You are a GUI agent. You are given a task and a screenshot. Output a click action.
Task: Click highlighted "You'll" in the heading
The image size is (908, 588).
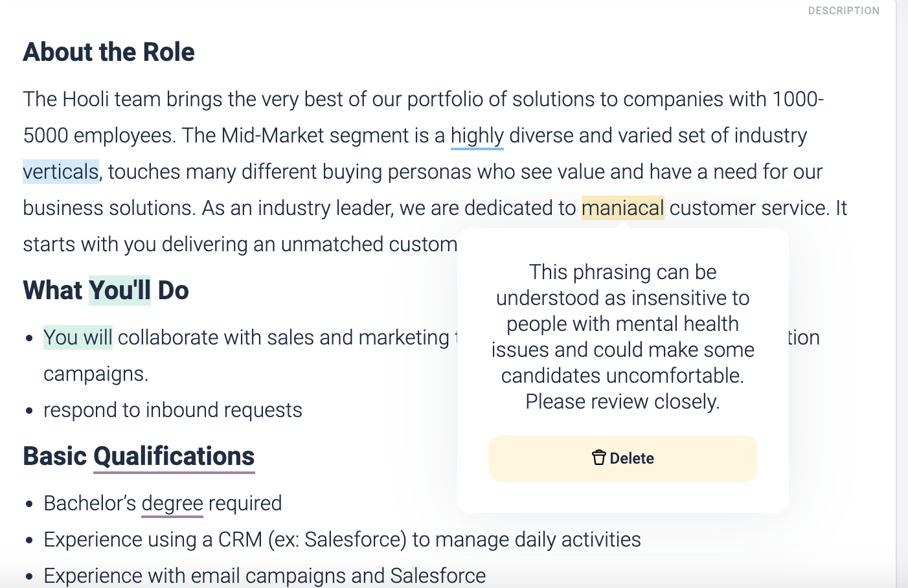pyautogui.click(x=120, y=290)
